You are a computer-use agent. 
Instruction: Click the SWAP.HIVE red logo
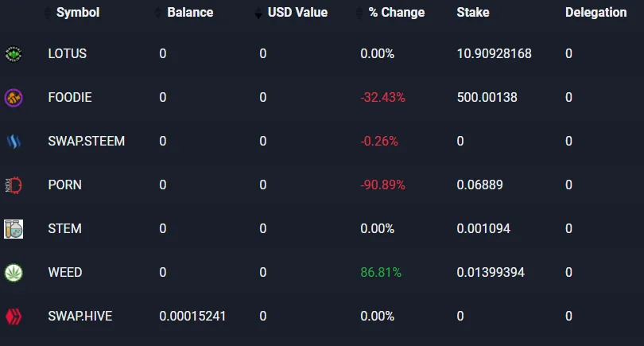pyautogui.click(x=14, y=317)
